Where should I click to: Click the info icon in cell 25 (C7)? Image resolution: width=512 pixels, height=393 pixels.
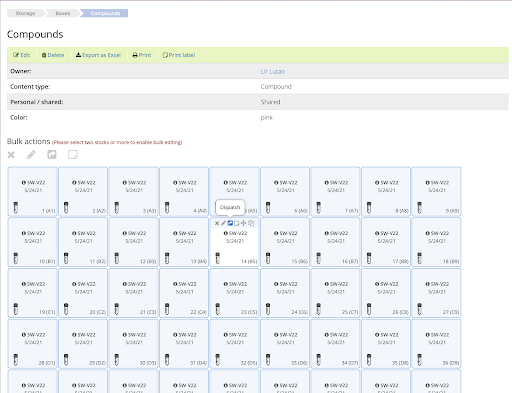327,284
